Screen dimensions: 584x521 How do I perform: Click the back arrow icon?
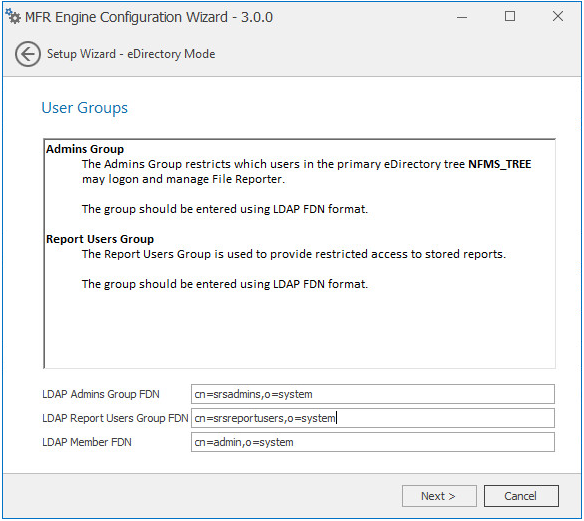(x=28, y=54)
